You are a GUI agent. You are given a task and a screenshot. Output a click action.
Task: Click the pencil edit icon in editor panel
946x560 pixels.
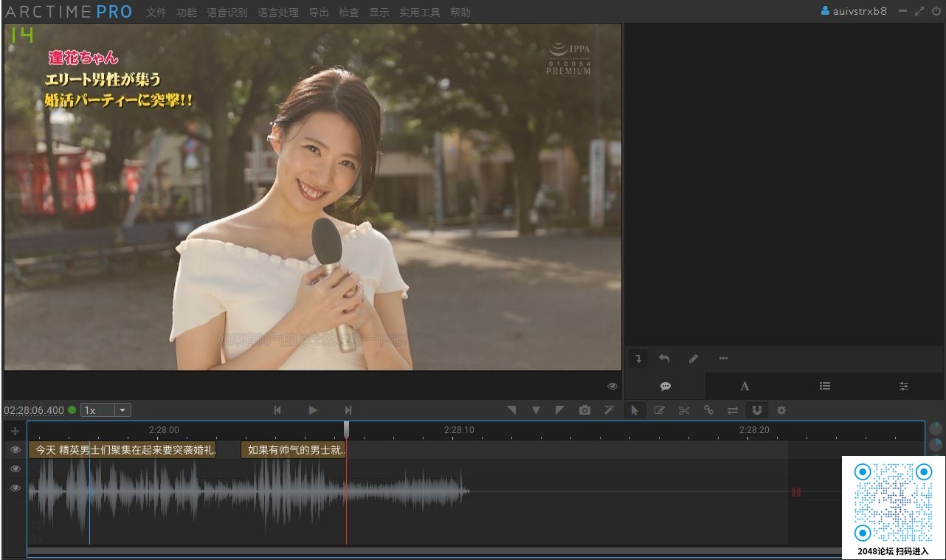pyautogui.click(x=694, y=359)
